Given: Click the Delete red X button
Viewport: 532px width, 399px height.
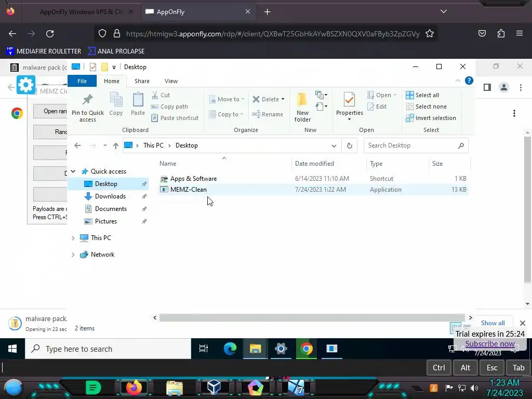Looking at the screenshot, I should [265, 99].
